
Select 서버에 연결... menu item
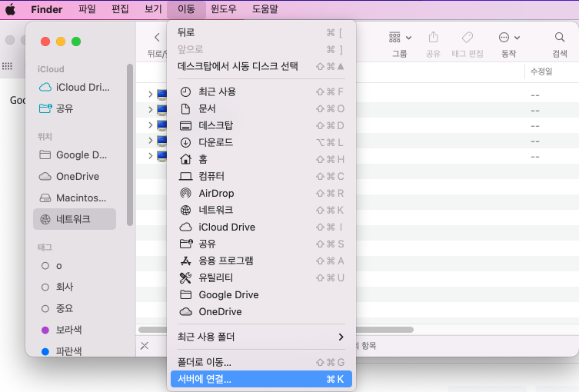[261, 379]
